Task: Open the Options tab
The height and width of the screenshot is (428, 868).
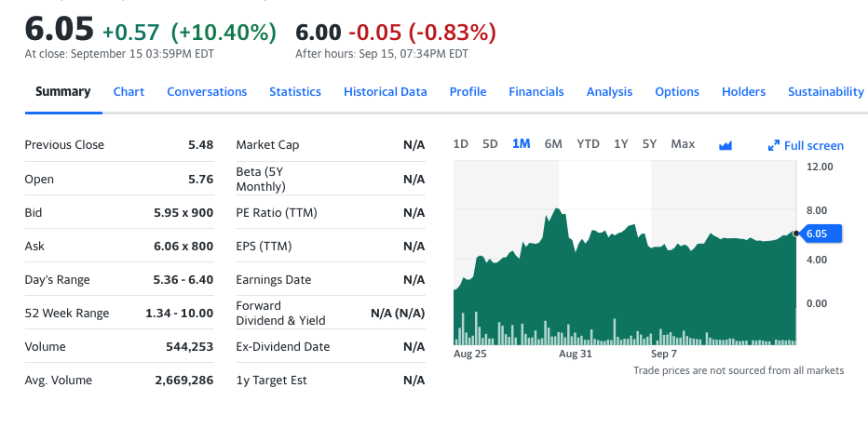Action: pos(677,92)
